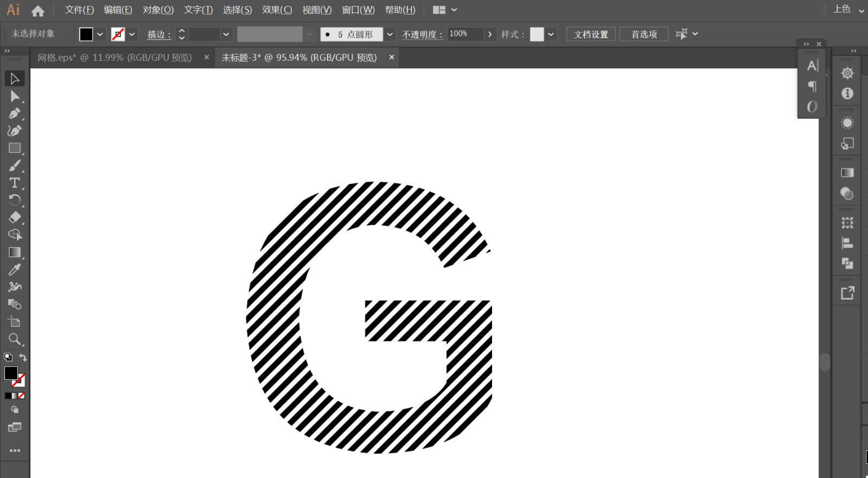This screenshot has height=478, width=868.
Task: Expand the stroke weight dropdown
Action: 226,34
